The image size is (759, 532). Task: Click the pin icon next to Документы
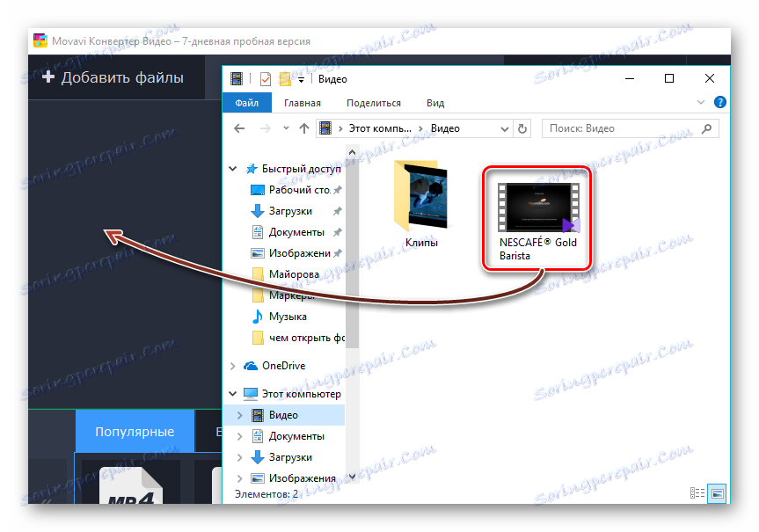338,232
